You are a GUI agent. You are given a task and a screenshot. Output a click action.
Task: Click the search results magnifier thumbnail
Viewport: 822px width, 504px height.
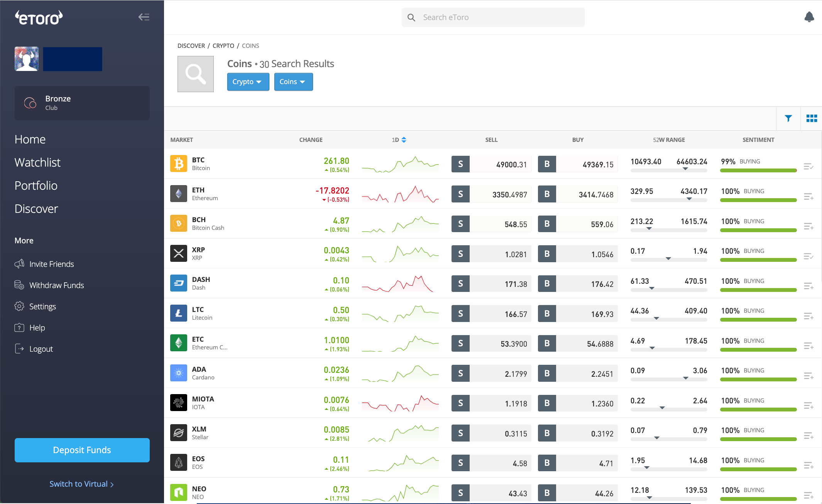196,74
